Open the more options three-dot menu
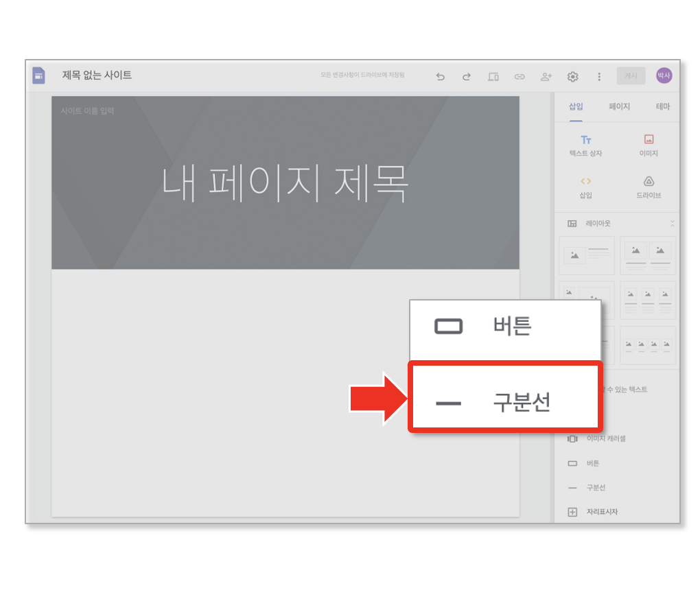This screenshot has width=700, height=612. click(x=599, y=77)
